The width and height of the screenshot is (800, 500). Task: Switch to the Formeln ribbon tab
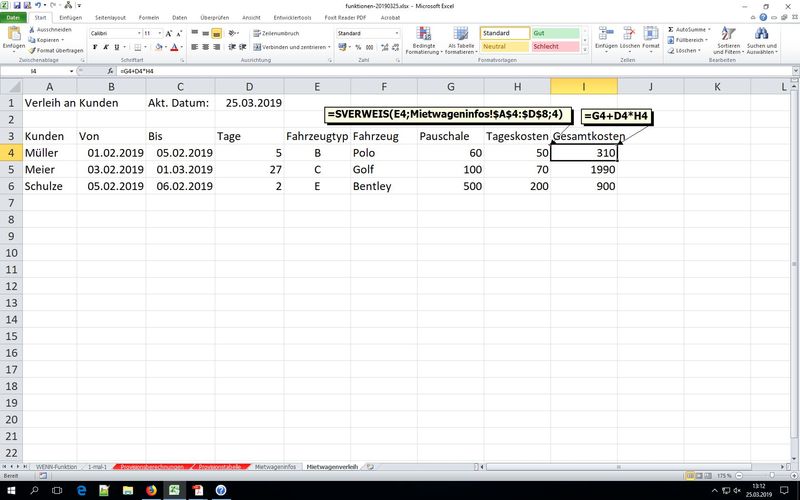pyautogui.click(x=148, y=18)
